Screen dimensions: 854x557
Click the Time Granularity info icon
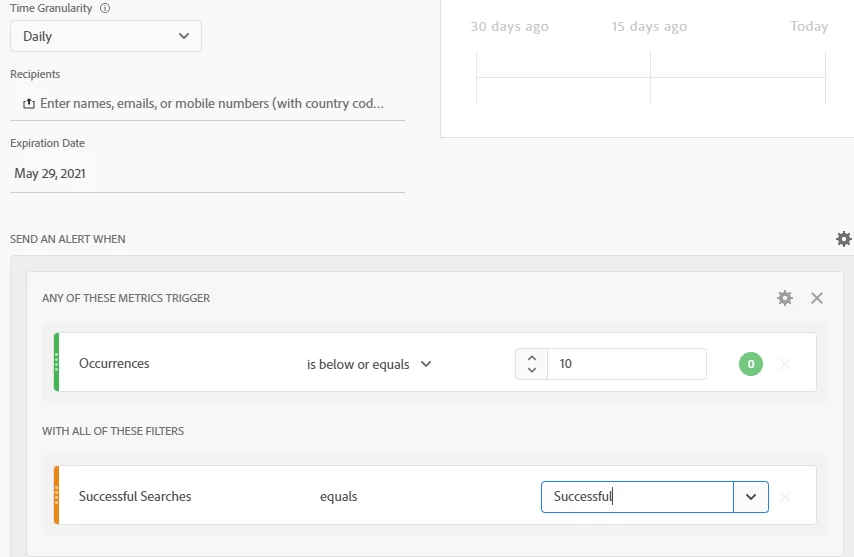coord(106,8)
